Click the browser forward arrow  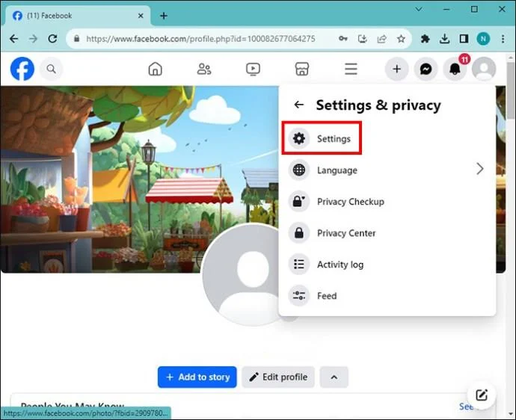pos(33,39)
